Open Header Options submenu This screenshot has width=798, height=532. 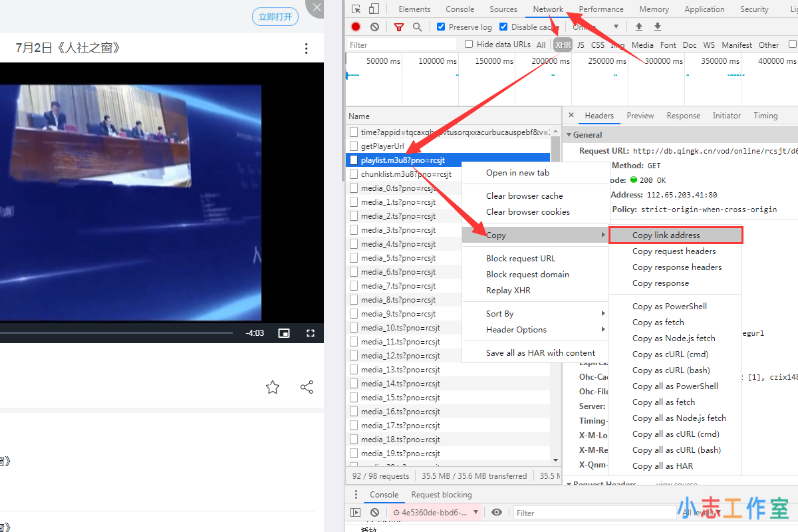click(536, 330)
